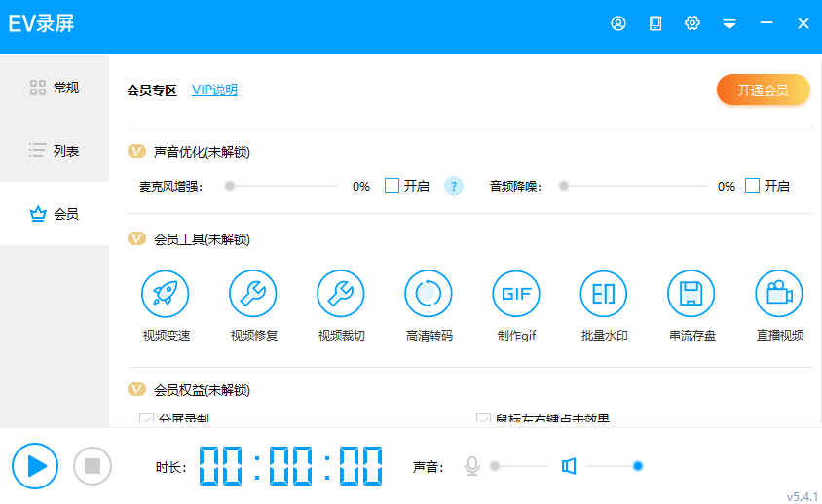Enable the 麦克风增强 开启 checkbox

[392, 186]
